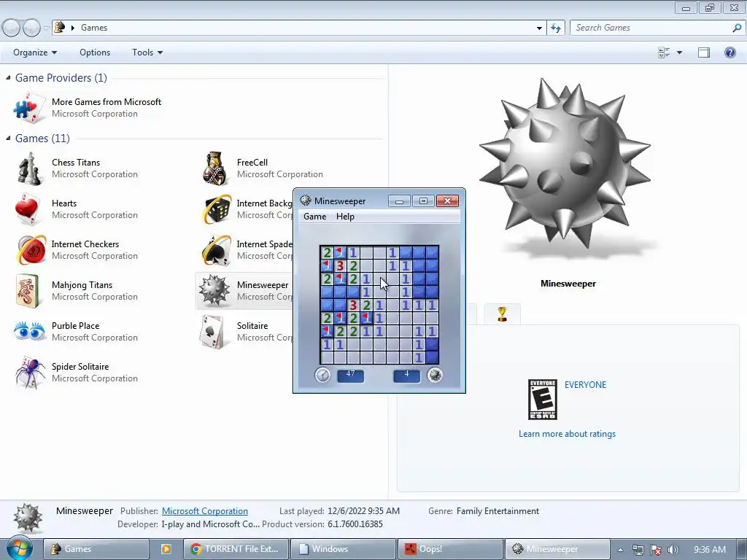Select Spider Solitaire icon
The height and width of the screenshot is (560, 747).
click(x=29, y=373)
